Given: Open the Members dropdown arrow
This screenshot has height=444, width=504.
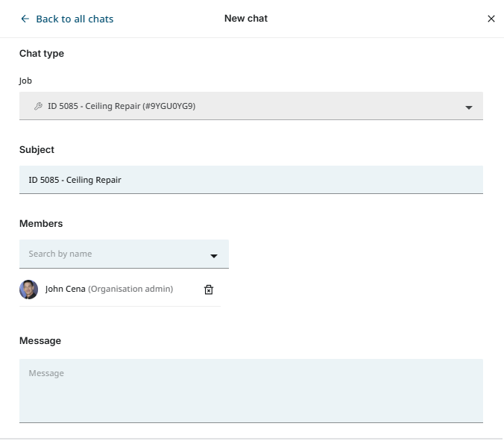Looking at the screenshot, I should pos(213,255).
